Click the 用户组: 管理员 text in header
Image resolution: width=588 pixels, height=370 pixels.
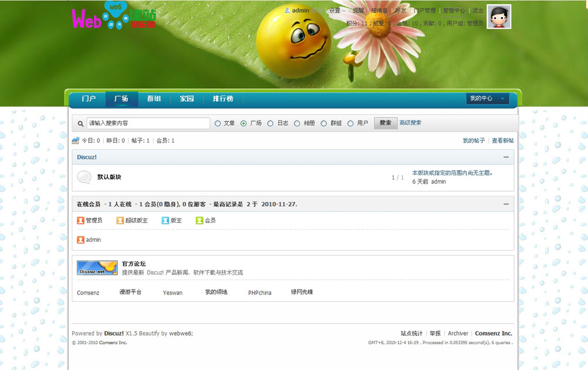[x=465, y=24]
